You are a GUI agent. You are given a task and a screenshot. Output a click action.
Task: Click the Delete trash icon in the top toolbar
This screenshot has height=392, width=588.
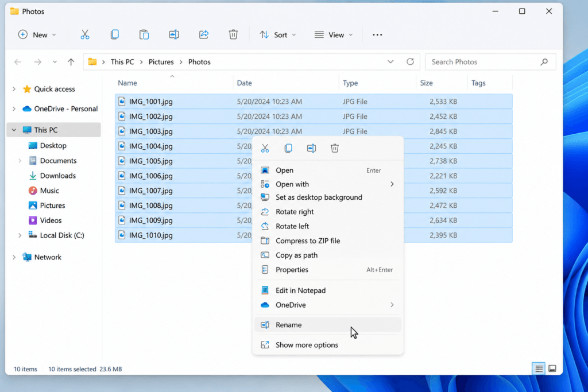click(x=233, y=34)
